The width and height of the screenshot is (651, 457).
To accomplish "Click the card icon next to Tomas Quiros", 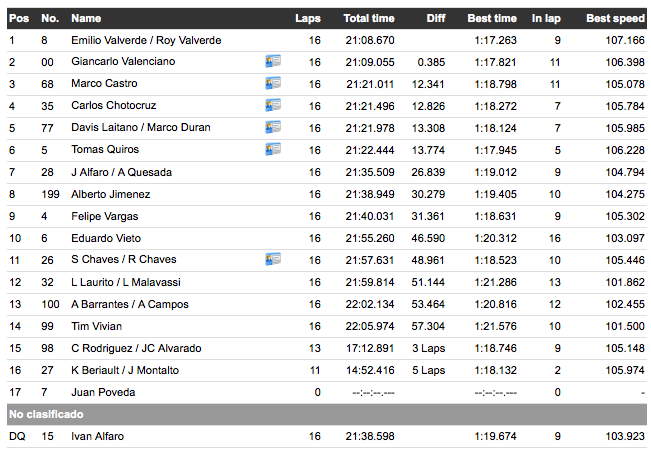I will point(272,150).
